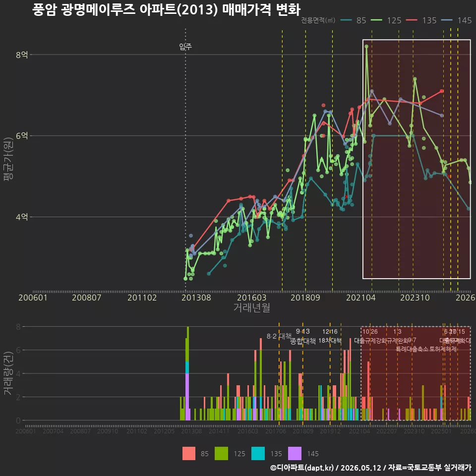Click the 9·13 종합대책 policy label
The width and height of the screenshot is (476, 476).
pyautogui.click(x=302, y=336)
